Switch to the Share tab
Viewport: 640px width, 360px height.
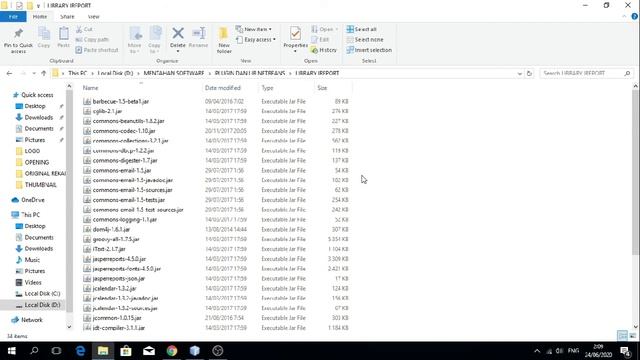click(67, 17)
